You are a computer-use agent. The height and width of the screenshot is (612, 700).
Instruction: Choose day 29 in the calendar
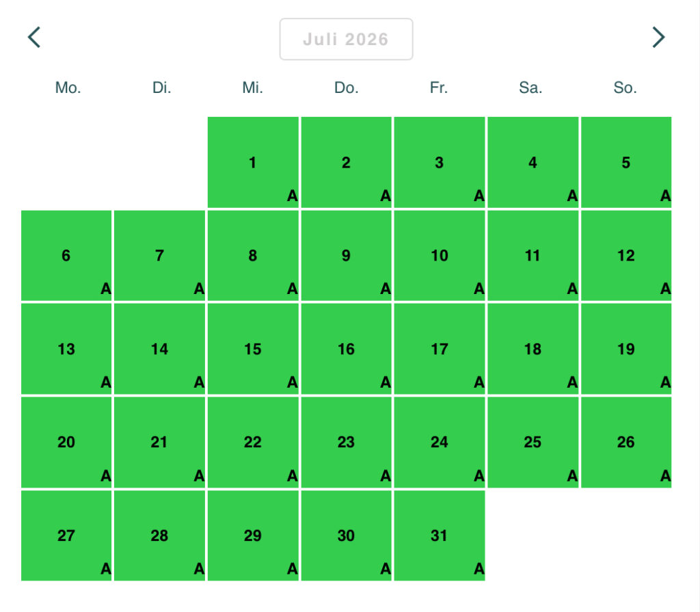[253, 535]
